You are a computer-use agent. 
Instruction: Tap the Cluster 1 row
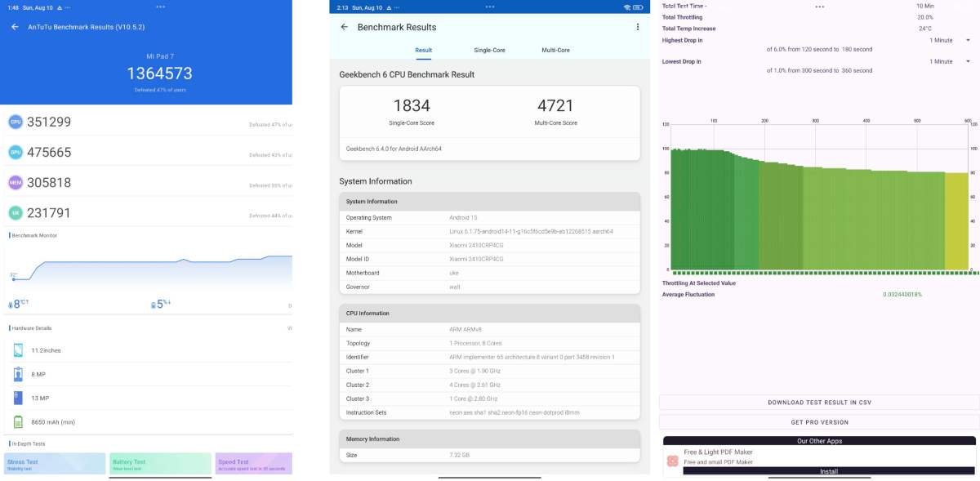[x=489, y=371]
